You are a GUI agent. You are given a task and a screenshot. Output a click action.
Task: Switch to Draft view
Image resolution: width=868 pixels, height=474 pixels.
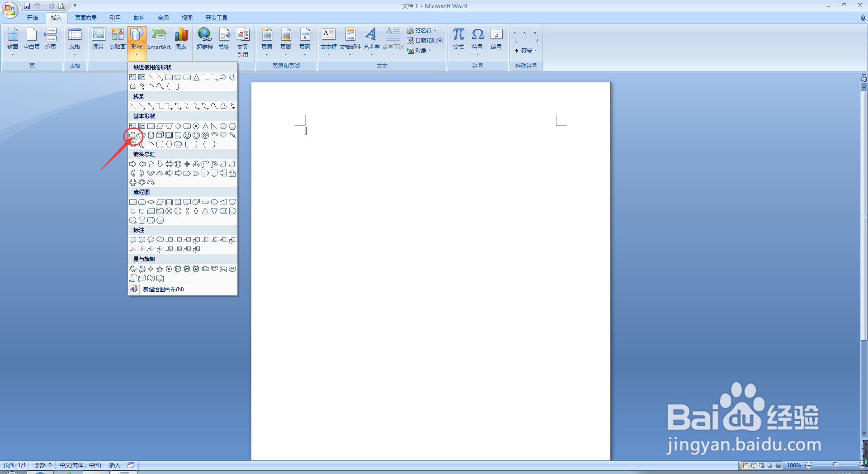[778, 465]
